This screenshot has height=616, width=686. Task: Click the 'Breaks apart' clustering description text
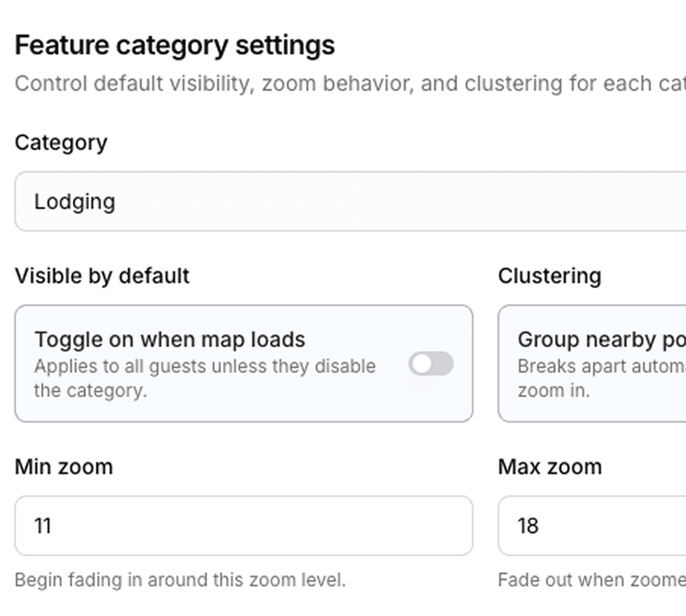(601, 366)
